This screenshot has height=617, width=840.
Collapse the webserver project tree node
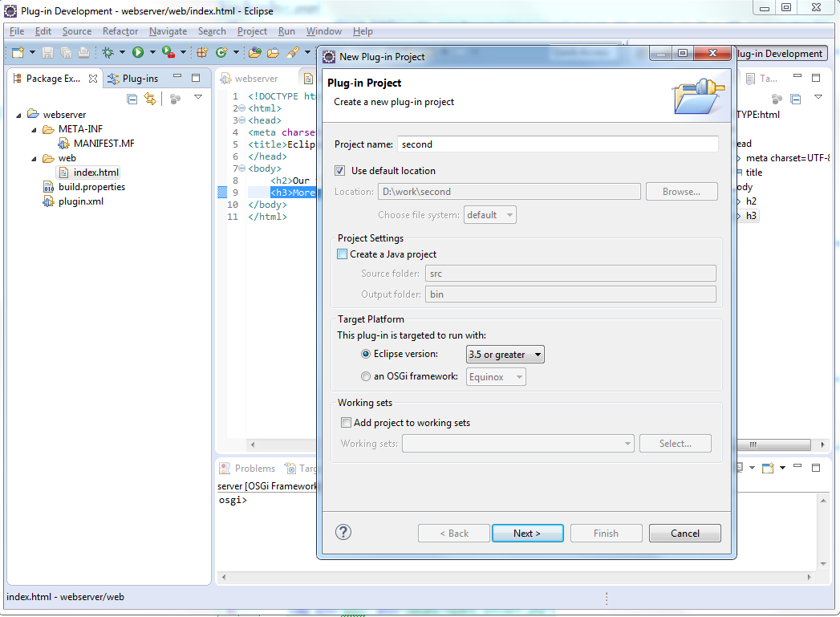pos(18,115)
